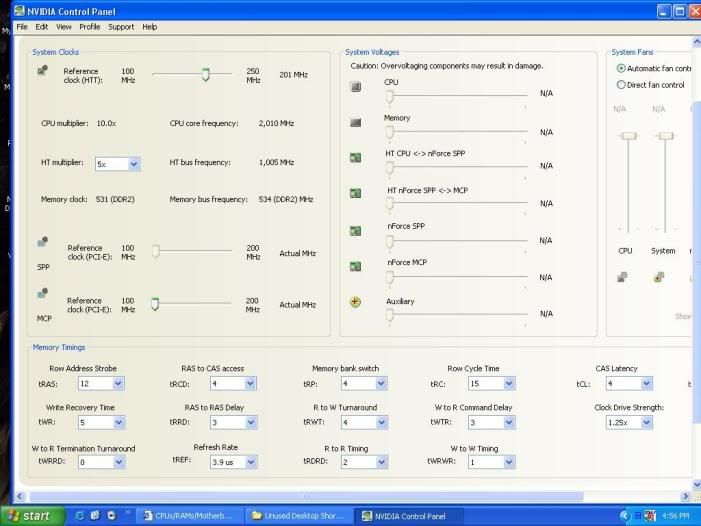Click the yellow Auxiliary voltage icon
This screenshot has height=526, width=701.
[355, 302]
